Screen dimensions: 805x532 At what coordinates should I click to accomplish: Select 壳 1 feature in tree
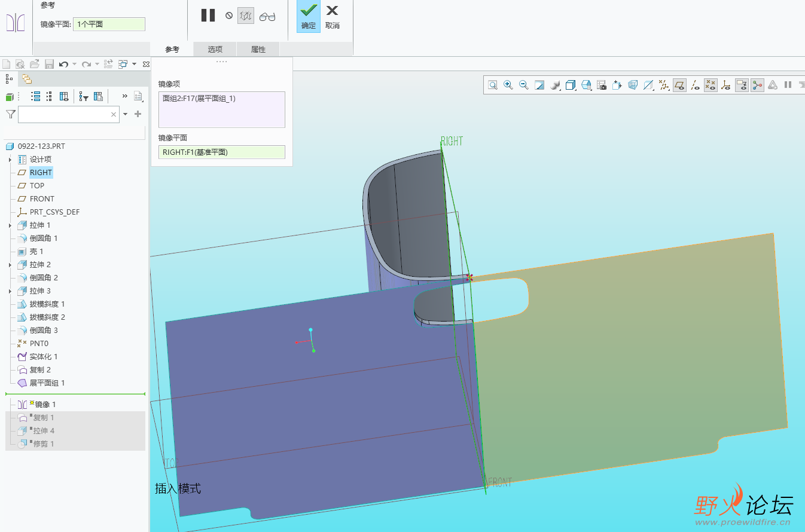tap(36, 252)
